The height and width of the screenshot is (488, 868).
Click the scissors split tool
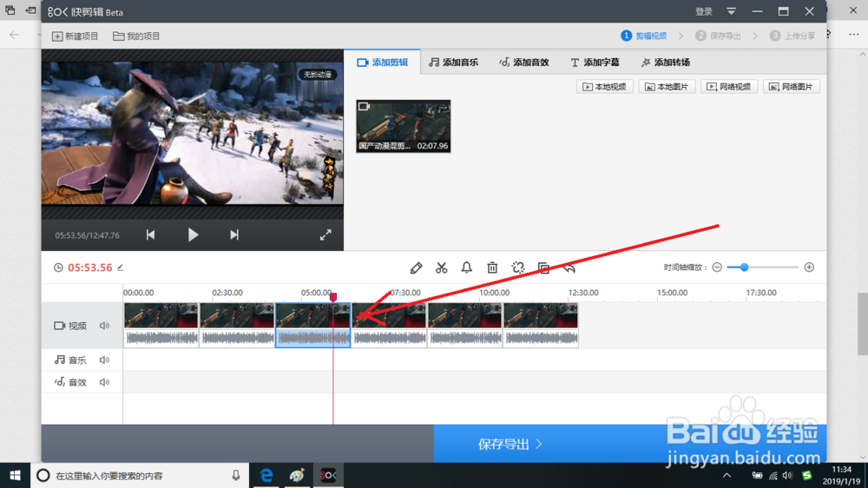coord(441,268)
